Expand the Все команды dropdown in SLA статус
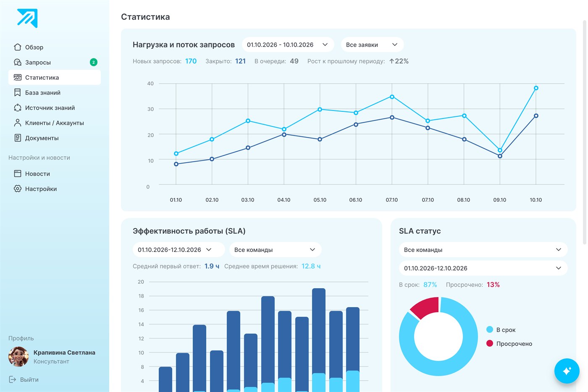 pyautogui.click(x=483, y=250)
